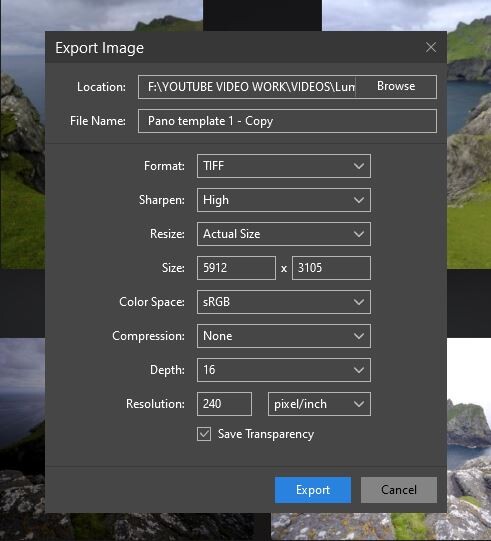Expand the Resize dropdown showing Actual Size
Viewport: 491px width, 541px height.
(284, 234)
